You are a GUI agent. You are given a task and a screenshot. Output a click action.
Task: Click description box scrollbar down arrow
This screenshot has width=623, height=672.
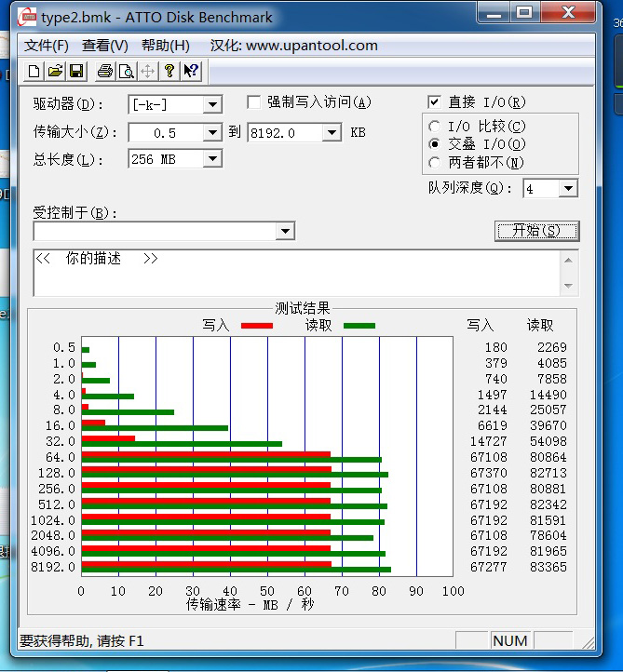[x=569, y=286]
